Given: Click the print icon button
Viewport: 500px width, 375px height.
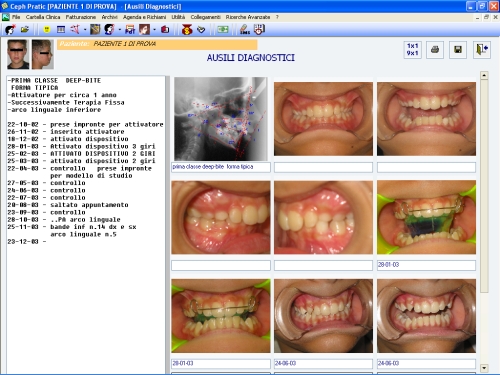Looking at the screenshot, I should click(x=435, y=50).
